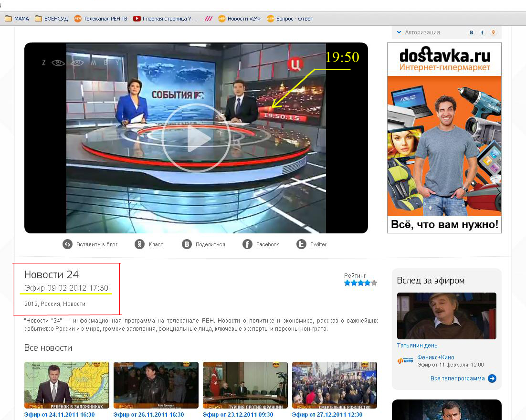Log in with VKontakte icon in Авторизация
Screen dimensions: 526x420
pos(472,32)
